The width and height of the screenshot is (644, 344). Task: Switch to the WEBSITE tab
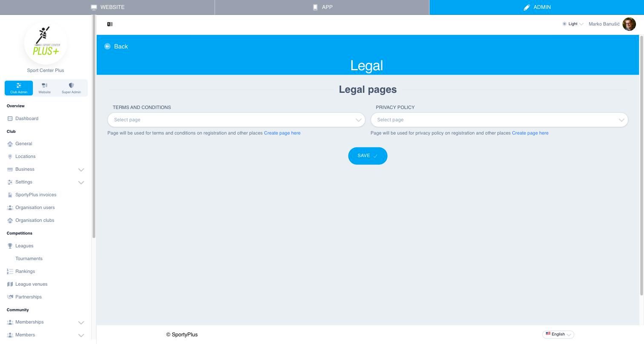[x=107, y=7]
